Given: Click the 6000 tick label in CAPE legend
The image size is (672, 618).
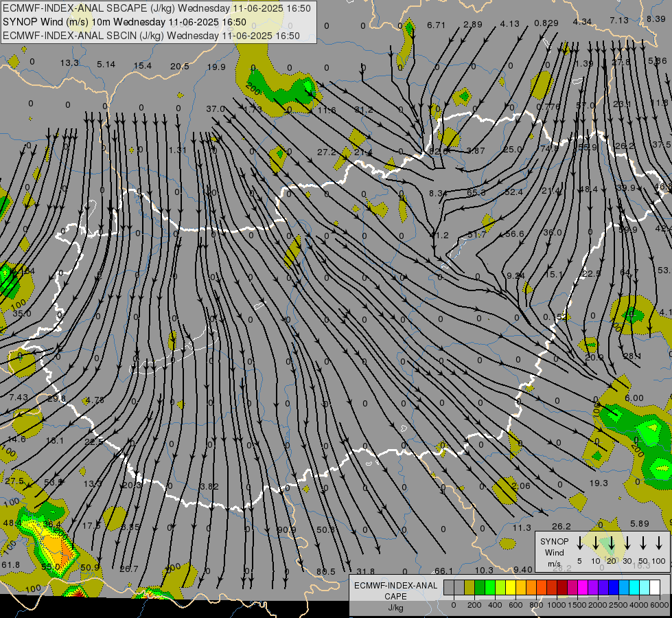Looking at the screenshot, I should tap(660, 605).
